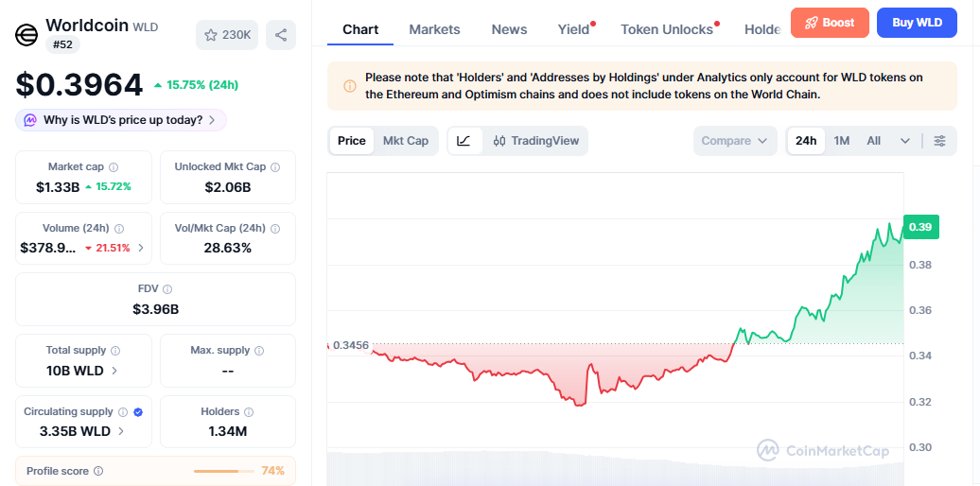This screenshot has width=980, height=486.
Task: Click the Worldcoin logo icon
Action: pyautogui.click(x=26, y=34)
